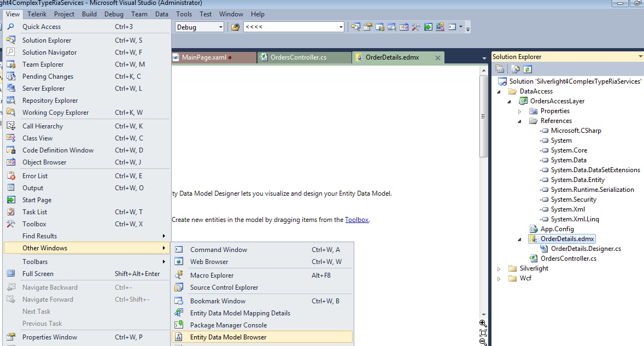Select the solution root node 'Silverlight4ComplexTypeRiaServices'

pyautogui.click(x=575, y=81)
